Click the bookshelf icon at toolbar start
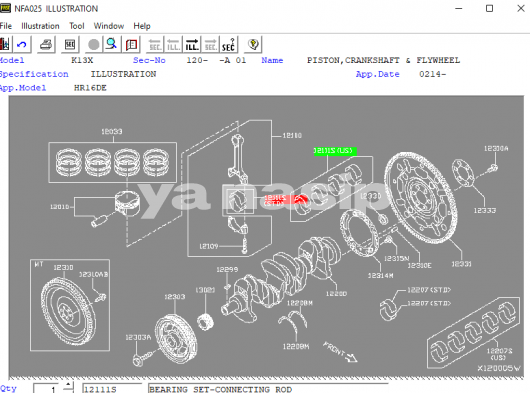Image resolution: width=530 pixels, height=393 pixels. click(5, 45)
